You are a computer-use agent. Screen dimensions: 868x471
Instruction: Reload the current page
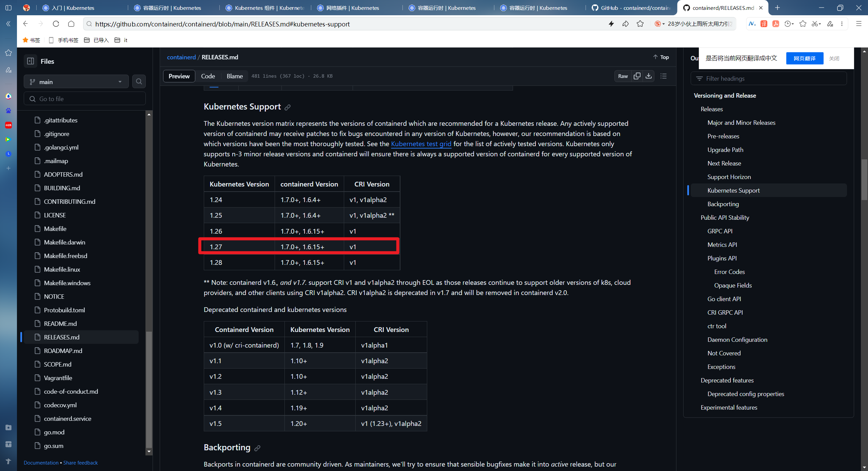[56, 24]
